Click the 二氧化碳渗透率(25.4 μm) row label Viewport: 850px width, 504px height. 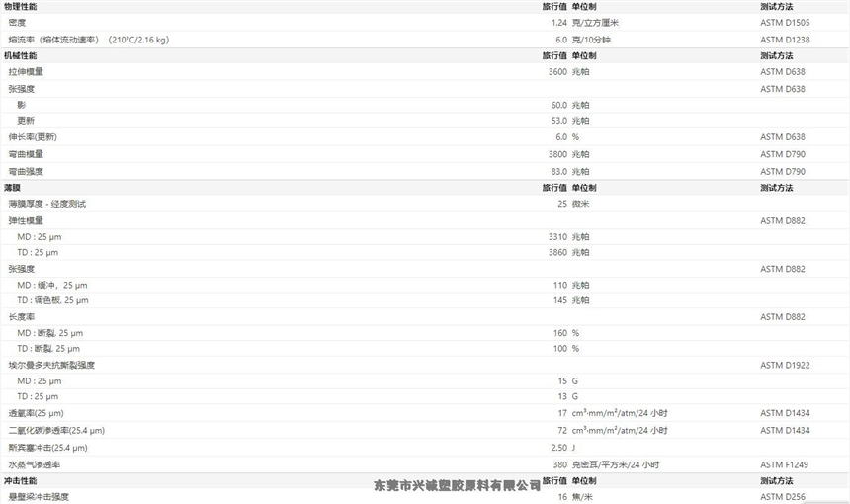pyautogui.click(x=56, y=430)
